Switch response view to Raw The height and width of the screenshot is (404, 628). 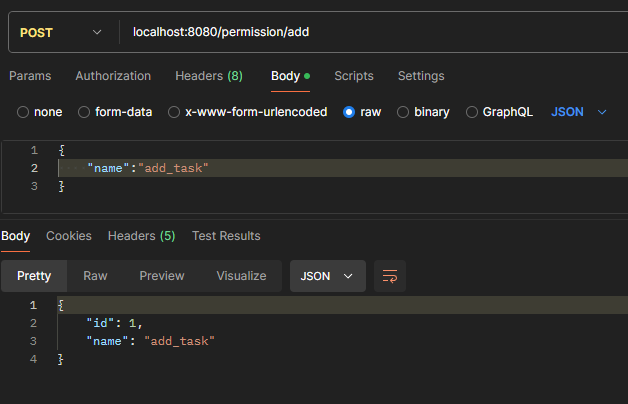[x=95, y=276]
